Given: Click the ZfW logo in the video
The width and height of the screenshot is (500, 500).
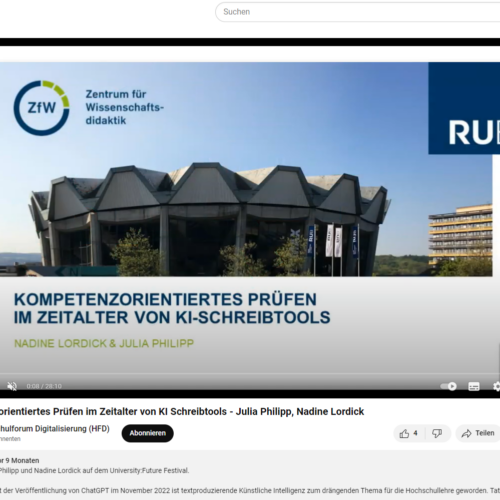Looking at the screenshot, I should click(42, 108).
